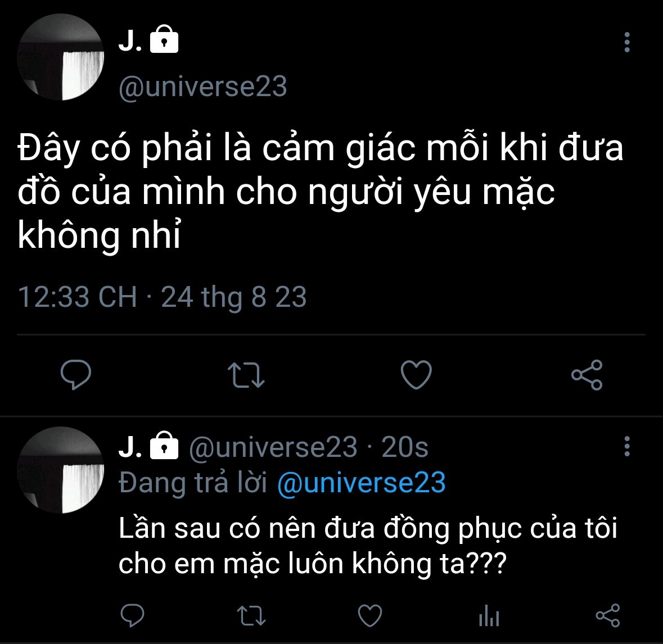The width and height of the screenshot is (663, 644).
Task: Retweet the reply tweet
Action: coord(251,616)
